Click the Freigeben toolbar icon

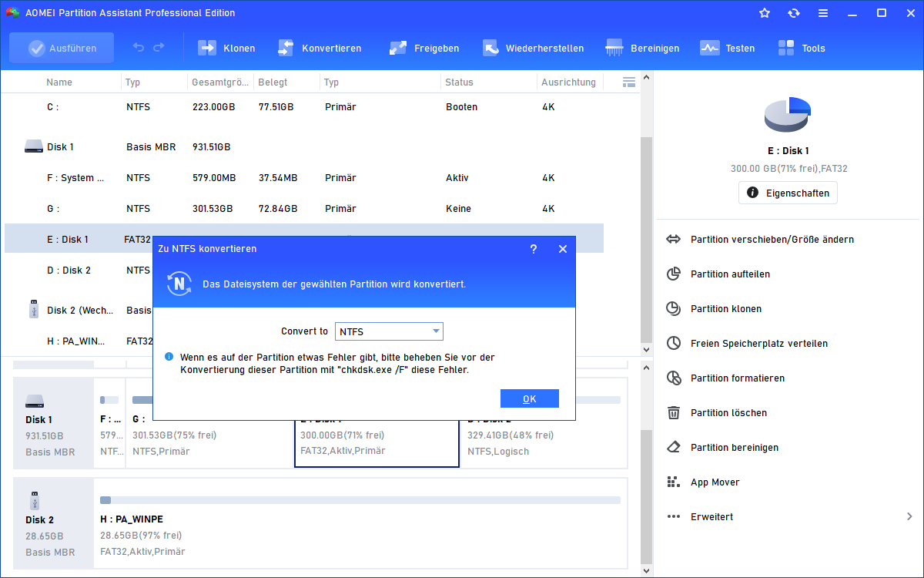398,48
